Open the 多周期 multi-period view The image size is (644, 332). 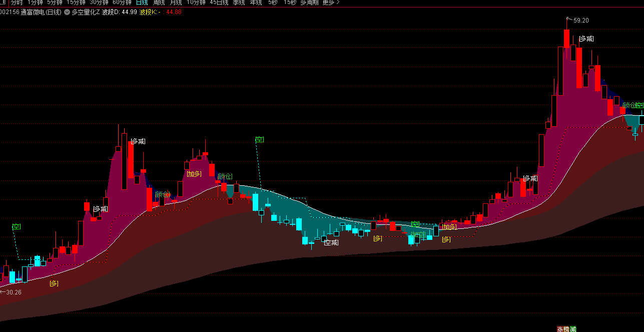(310, 3)
